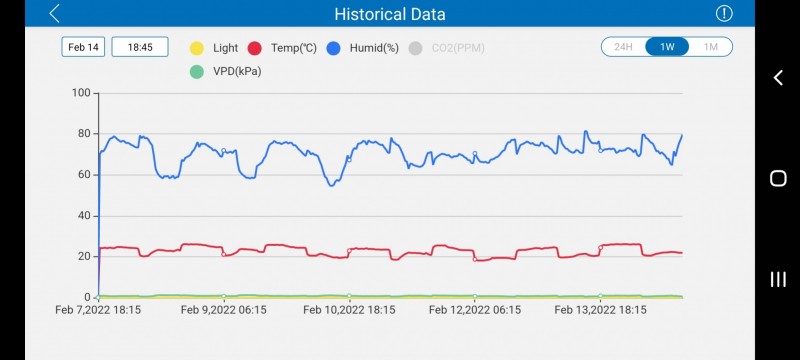This screenshot has height=360, width=800.
Task: Click the Humid(%) legend label
Action: [374, 48]
